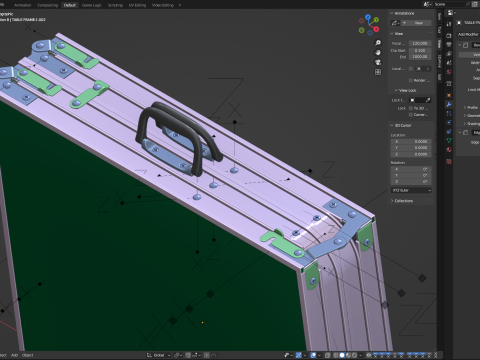Toggle the viewport overlays button
This screenshot has height=360, width=480.
[x=313, y=355]
